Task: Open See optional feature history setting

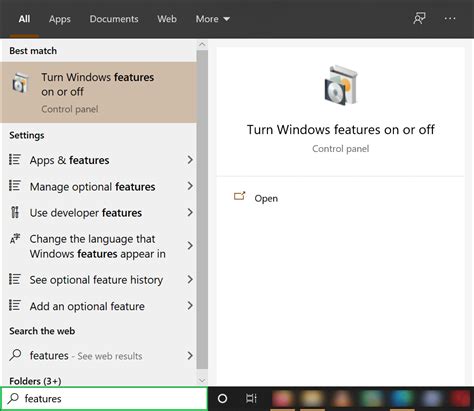Action: (99, 279)
